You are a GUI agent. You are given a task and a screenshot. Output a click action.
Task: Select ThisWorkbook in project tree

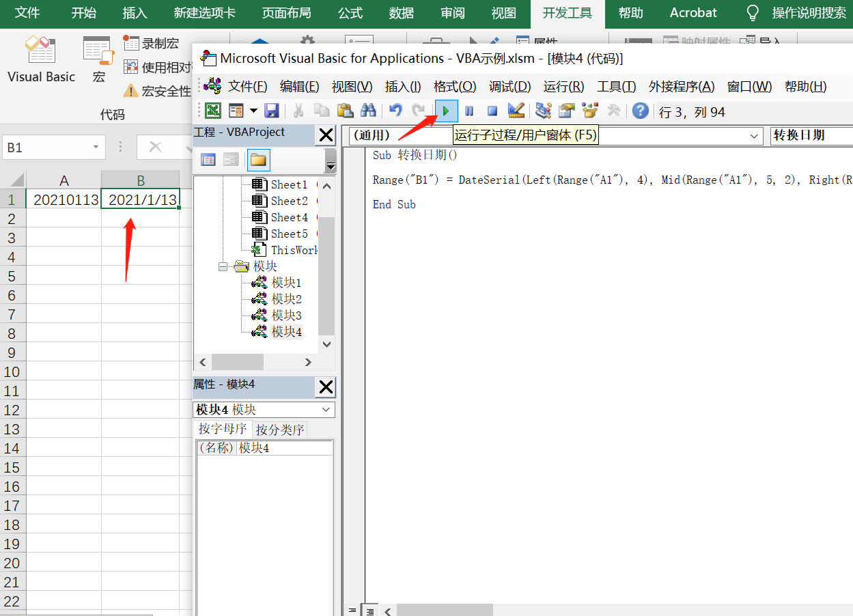294,250
